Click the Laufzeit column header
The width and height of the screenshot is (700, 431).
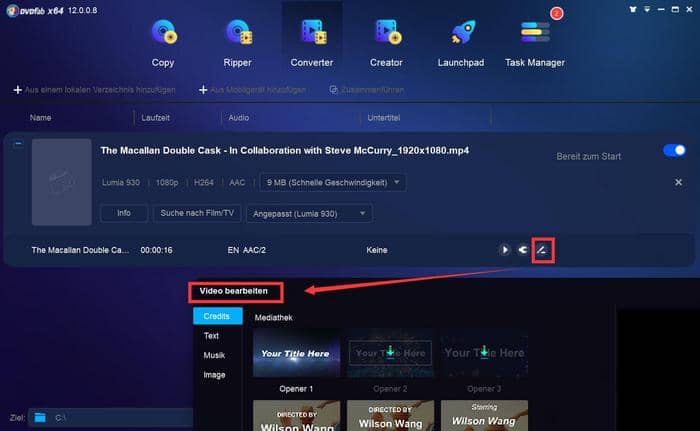coord(155,118)
